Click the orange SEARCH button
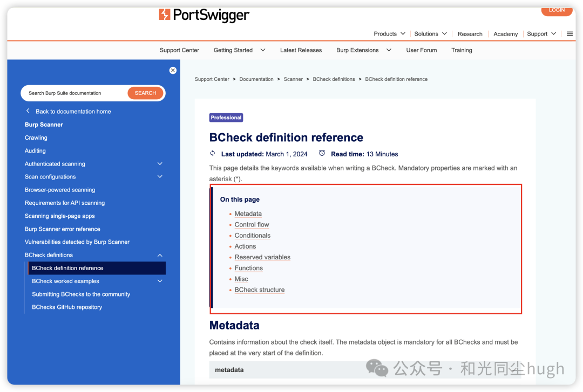The image size is (583, 392). (145, 93)
